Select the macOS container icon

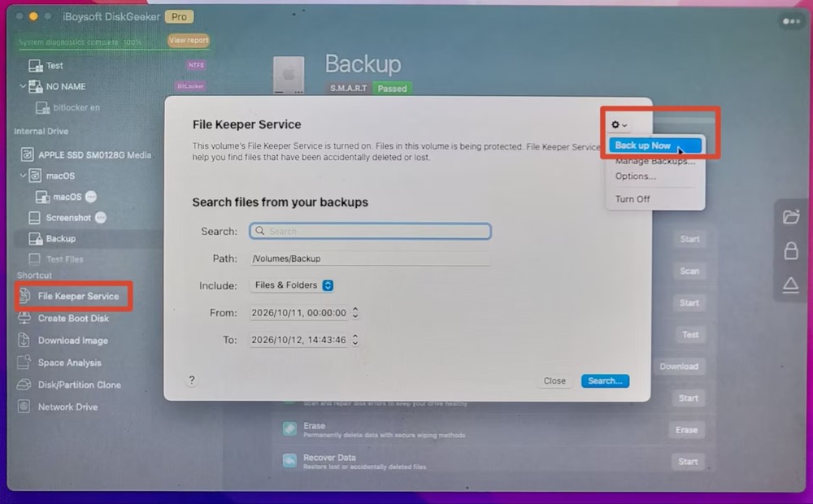pyautogui.click(x=35, y=176)
